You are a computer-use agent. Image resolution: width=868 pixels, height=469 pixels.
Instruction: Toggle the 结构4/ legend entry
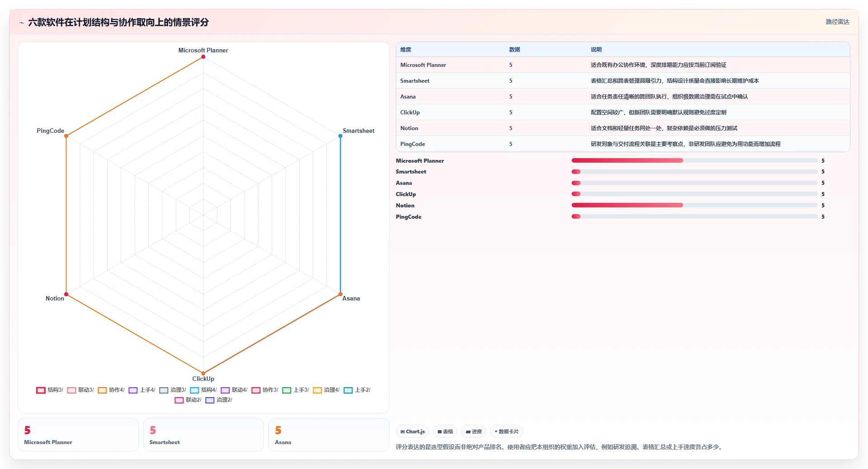click(203, 390)
